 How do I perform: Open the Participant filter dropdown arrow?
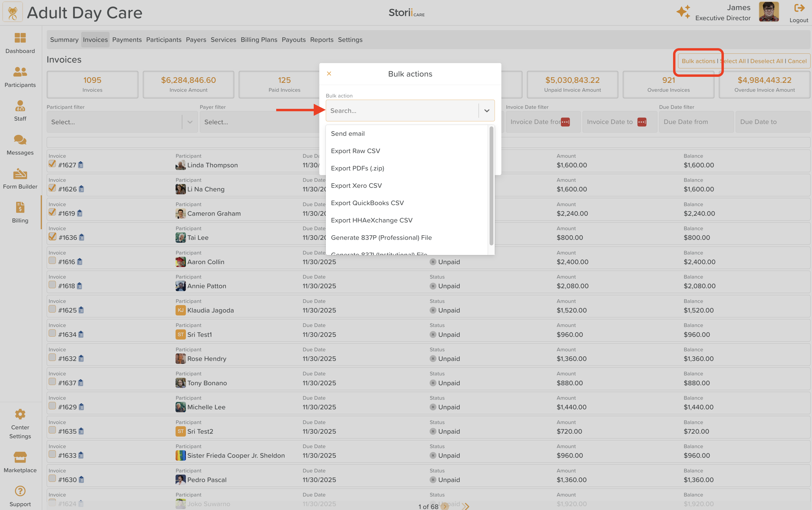[190, 122]
